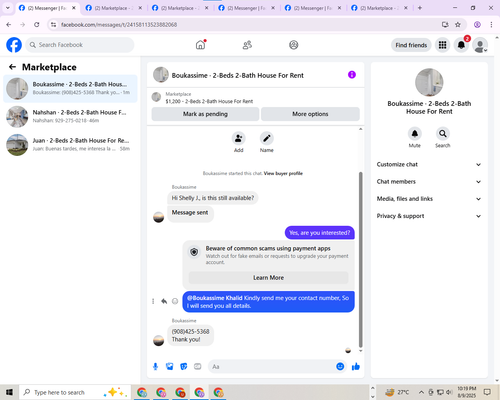Viewport: 500px width, 400px height.
Task: Expand Chat members section
Action: [x=429, y=182]
